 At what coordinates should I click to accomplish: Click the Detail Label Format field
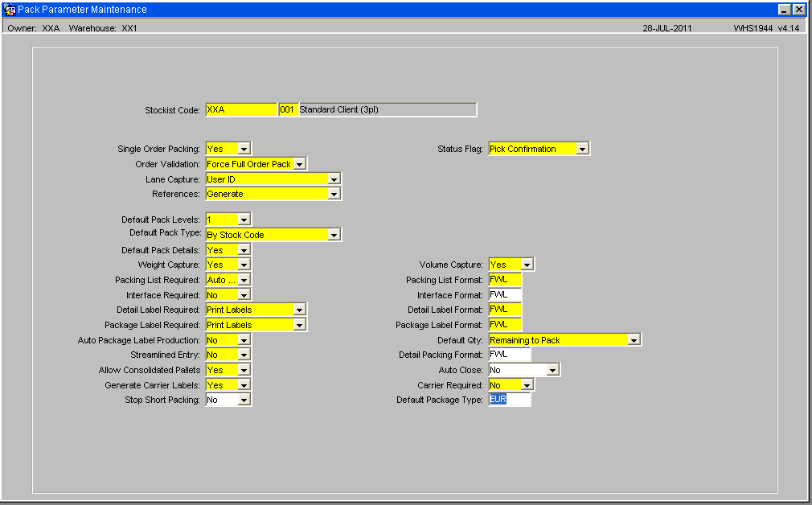pyautogui.click(x=505, y=310)
